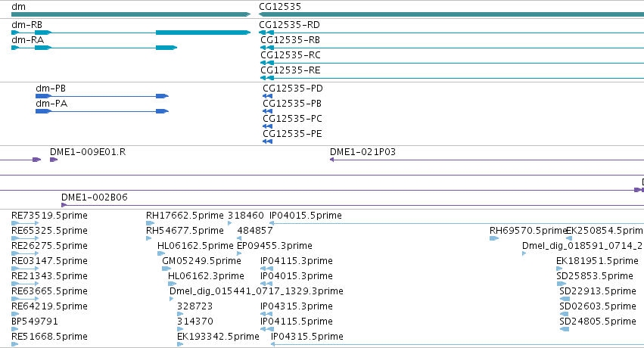Screen dimensions: 644x348
Task: Open IP04015.5prime EST label
Action: pyautogui.click(x=305, y=216)
